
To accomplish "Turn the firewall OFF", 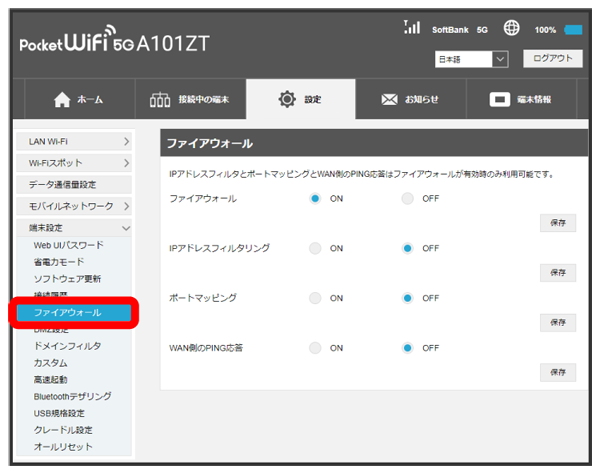I will coord(407,199).
